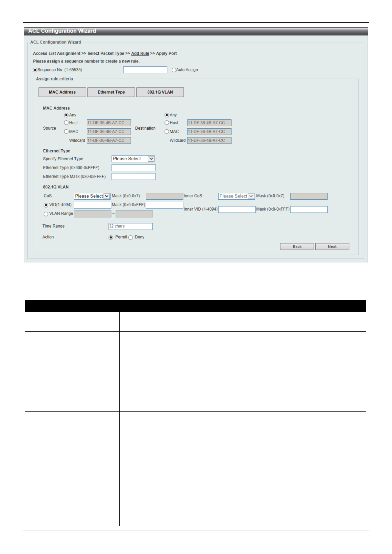Click the Ethernet Type (0x600-0xFFFF) field

pos(134,168)
